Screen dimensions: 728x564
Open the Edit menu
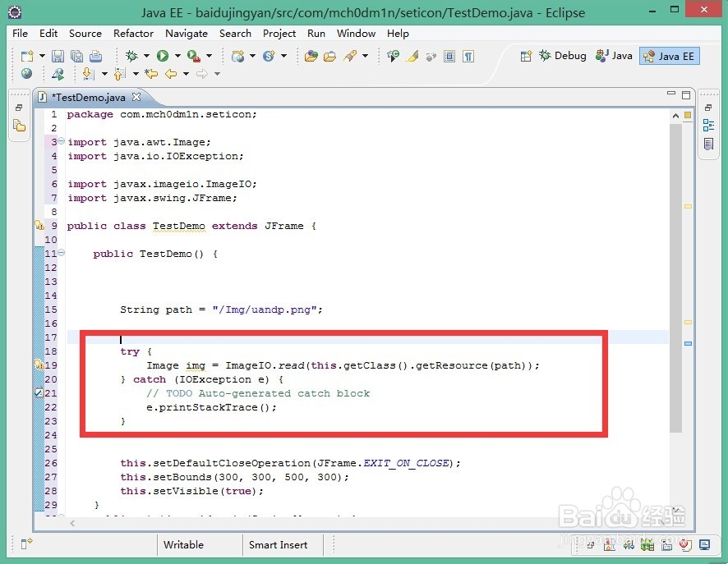click(x=48, y=34)
